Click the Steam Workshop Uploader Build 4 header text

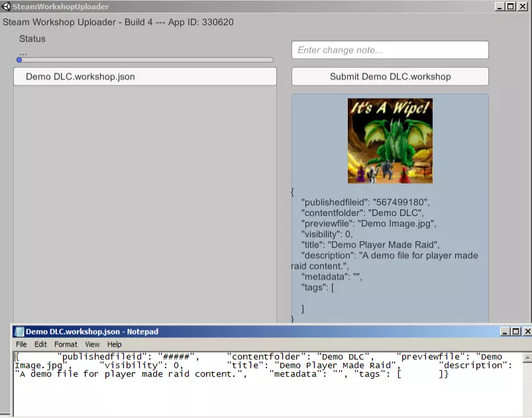[118, 22]
